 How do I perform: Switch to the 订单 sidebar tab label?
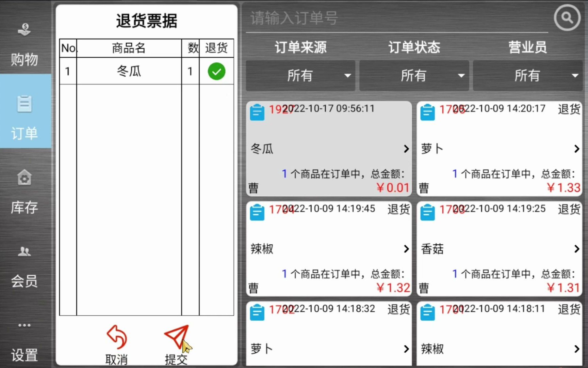tap(24, 133)
